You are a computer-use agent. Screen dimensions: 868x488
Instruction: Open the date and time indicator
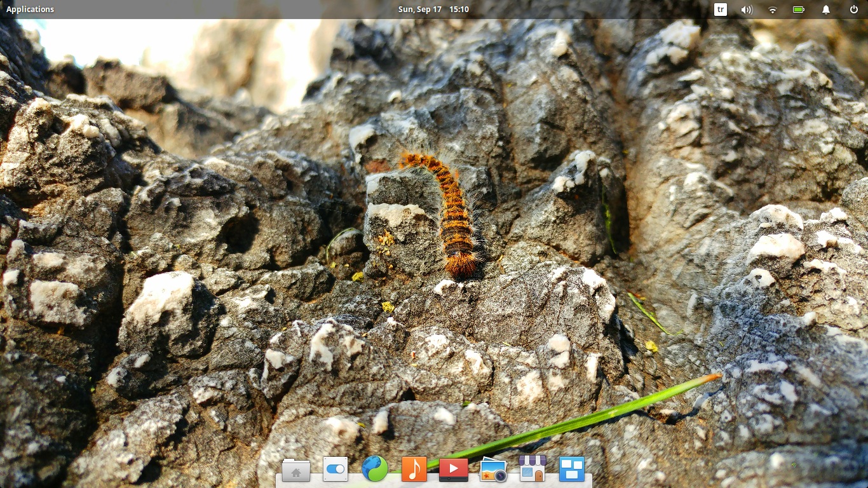(433, 10)
